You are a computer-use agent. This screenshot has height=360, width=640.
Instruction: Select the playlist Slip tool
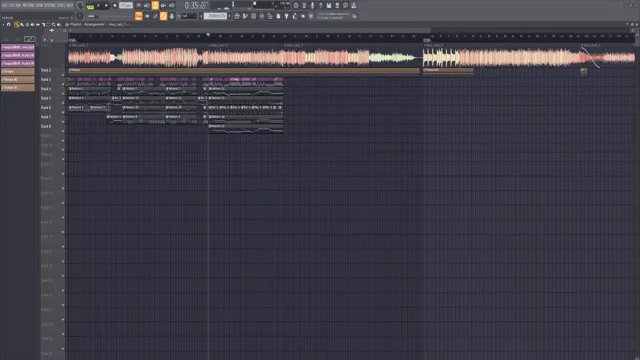click(x=38, y=24)
